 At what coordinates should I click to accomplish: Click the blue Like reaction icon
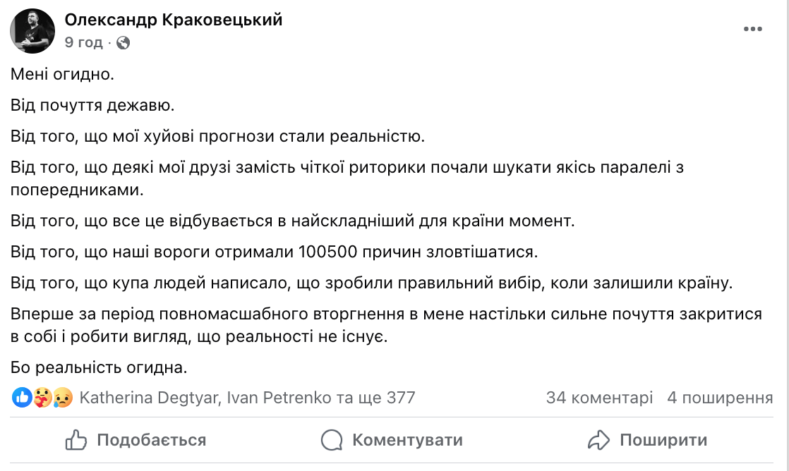coord(22,398)
